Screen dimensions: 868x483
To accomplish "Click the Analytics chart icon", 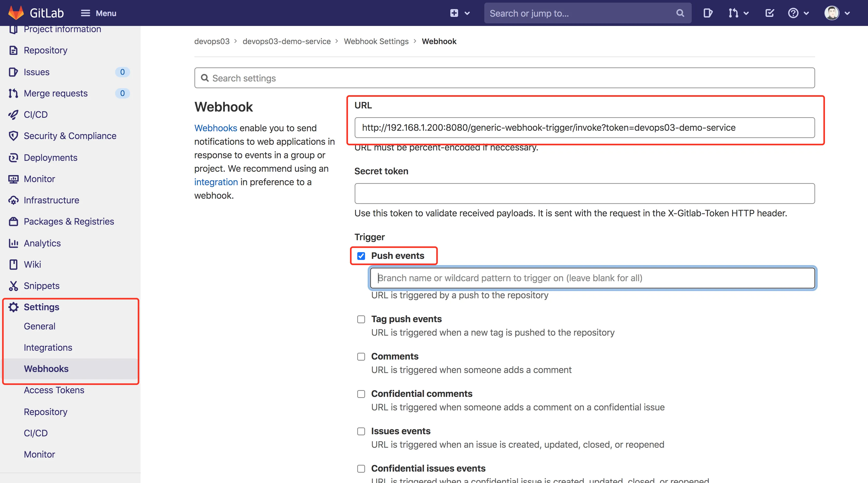I will click(x=13, y=243).
